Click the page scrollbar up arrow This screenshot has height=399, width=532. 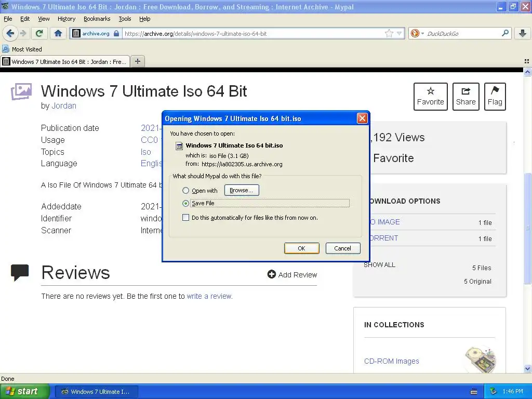[x=527, y=72]
